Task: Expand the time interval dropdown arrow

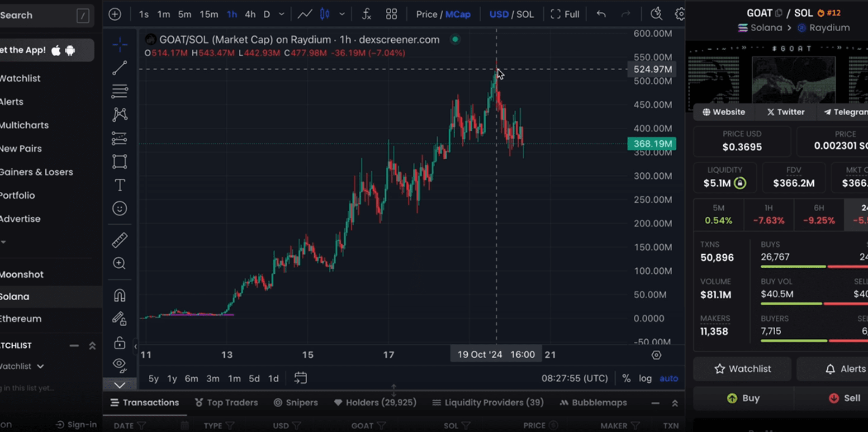Action: [x=281, y=14]
